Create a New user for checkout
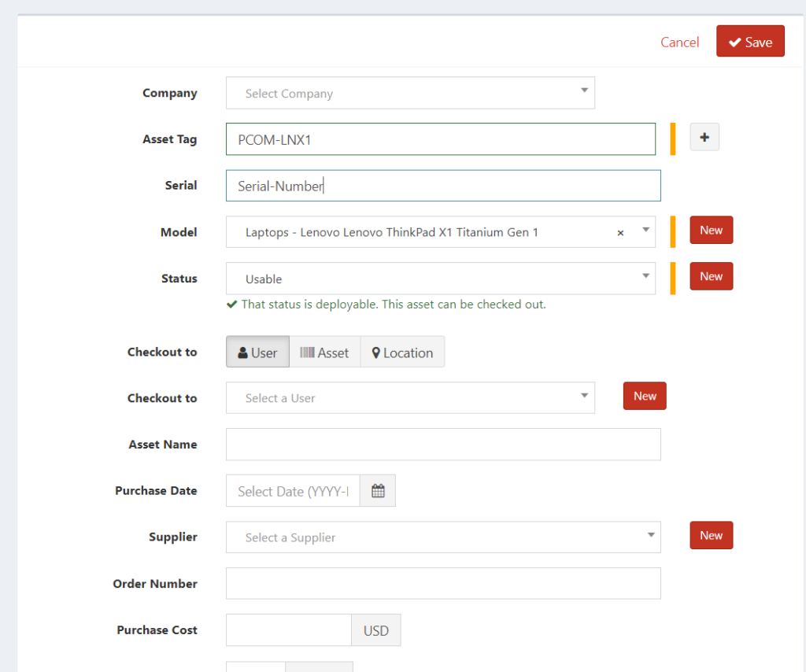This screenshot has height=672, width=806. click(x=645, y=396)
